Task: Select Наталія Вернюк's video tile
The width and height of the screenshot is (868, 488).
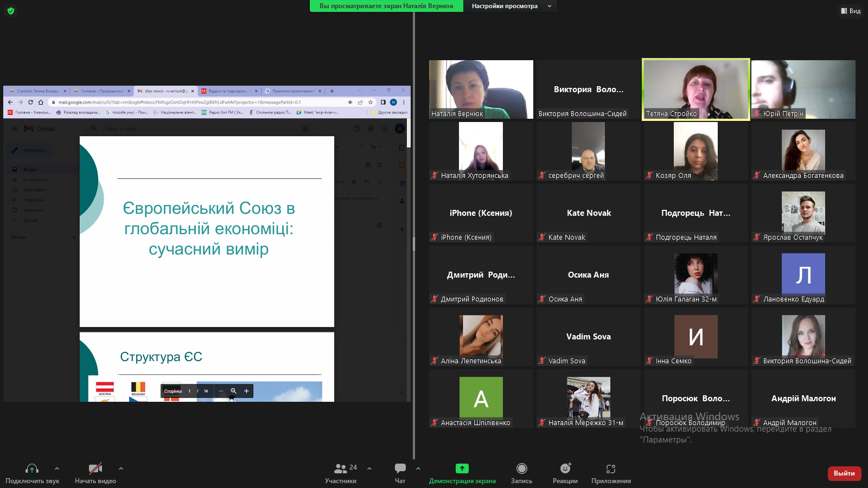Action: point(481,89)
